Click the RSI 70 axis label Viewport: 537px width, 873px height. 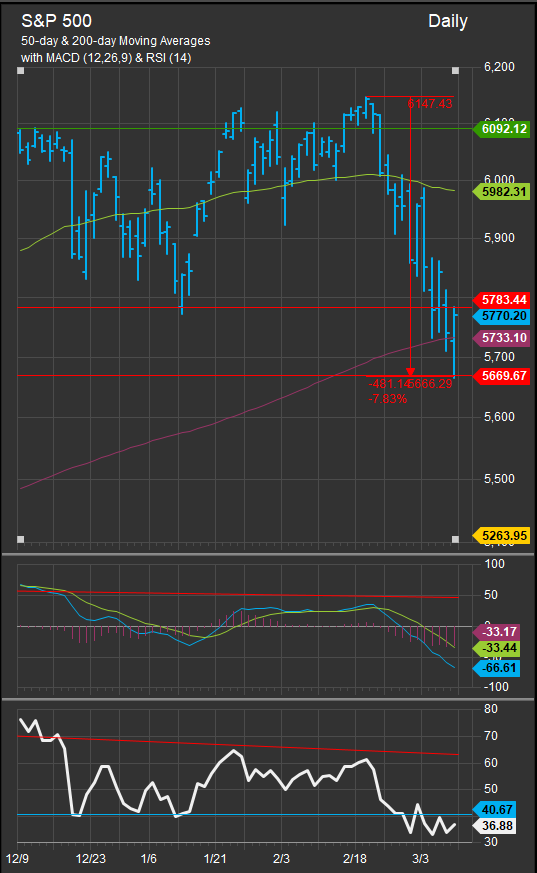pyautogui.click(x=491, y=736)
